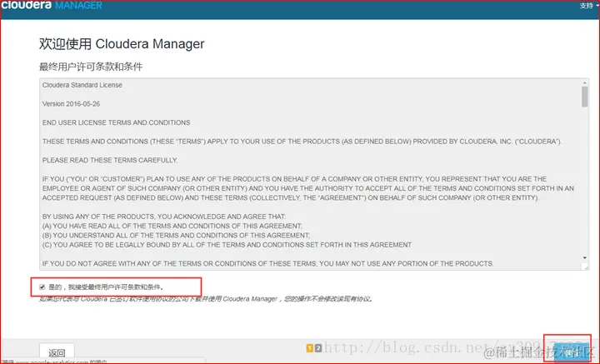This screenshot has width=600, height=364.
Task: Click the 返回 back button
Action: click(x=57, y=352)
